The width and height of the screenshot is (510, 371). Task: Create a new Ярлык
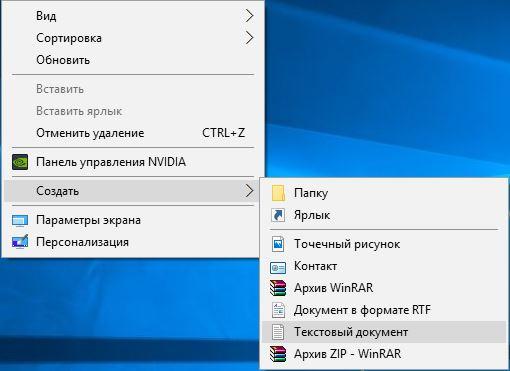click(x=384, y=215)
